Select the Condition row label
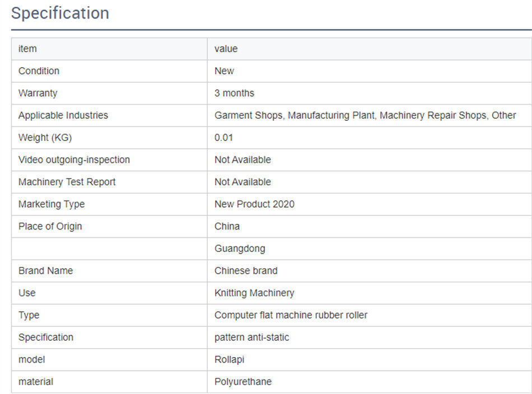Viewport: 532px width, 394px height. (39, 71)
